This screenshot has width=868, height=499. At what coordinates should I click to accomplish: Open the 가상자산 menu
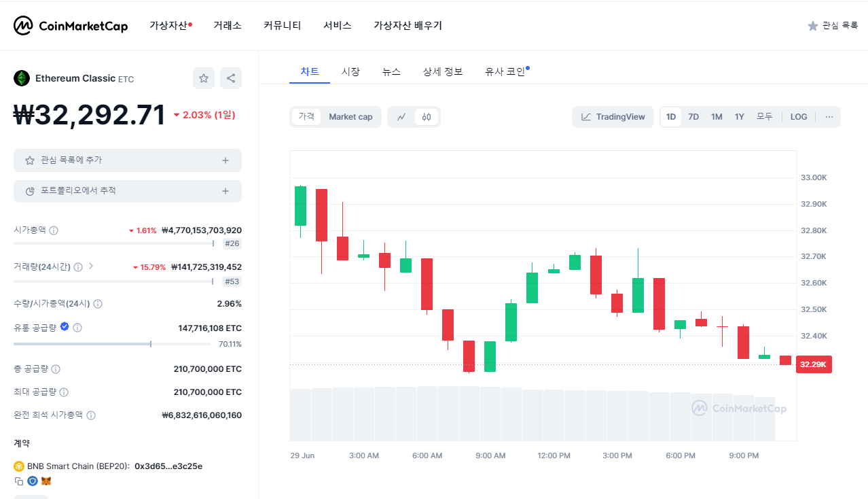point(168,26)
